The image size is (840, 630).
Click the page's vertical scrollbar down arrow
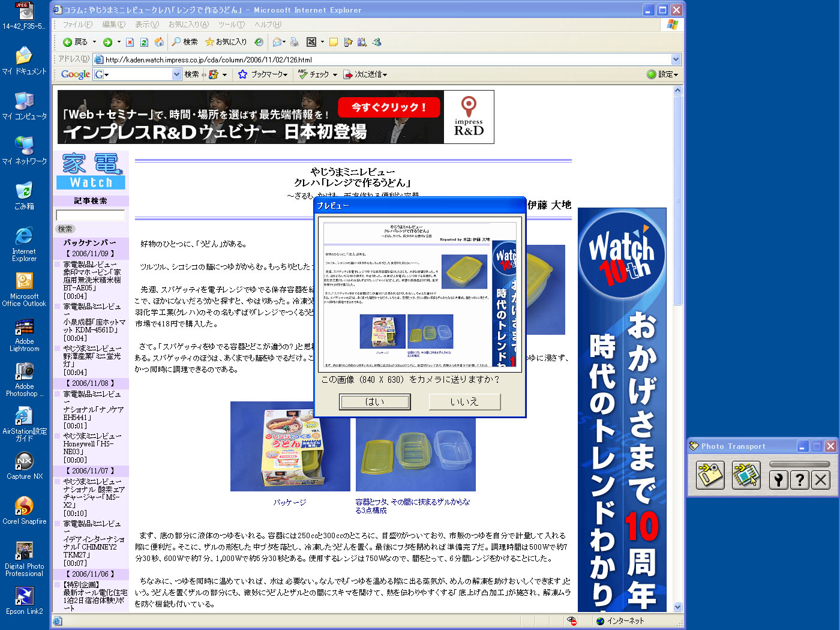[x=678, y=607]
